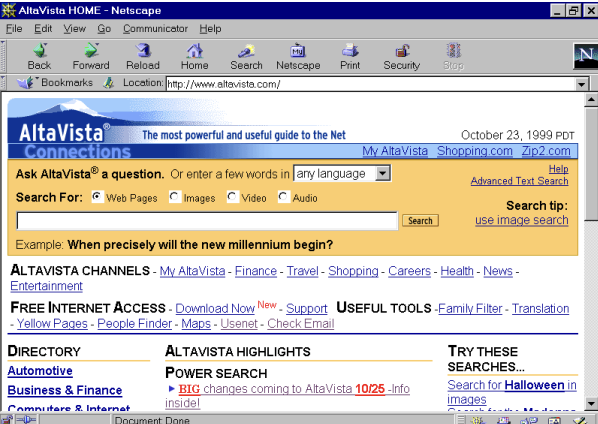Click the AltaVista search query text field
Image resolution: width=598 pixels, height=424 pixels.
coord(207,221)
